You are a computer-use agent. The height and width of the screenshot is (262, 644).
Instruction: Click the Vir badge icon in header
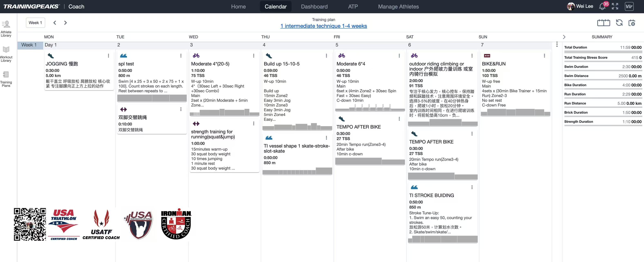tap(629, 6)
